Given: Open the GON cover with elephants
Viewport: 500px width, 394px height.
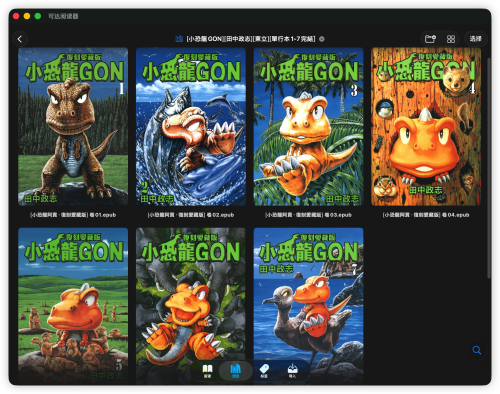Looking at the screenshot, I should click(191, 305).
